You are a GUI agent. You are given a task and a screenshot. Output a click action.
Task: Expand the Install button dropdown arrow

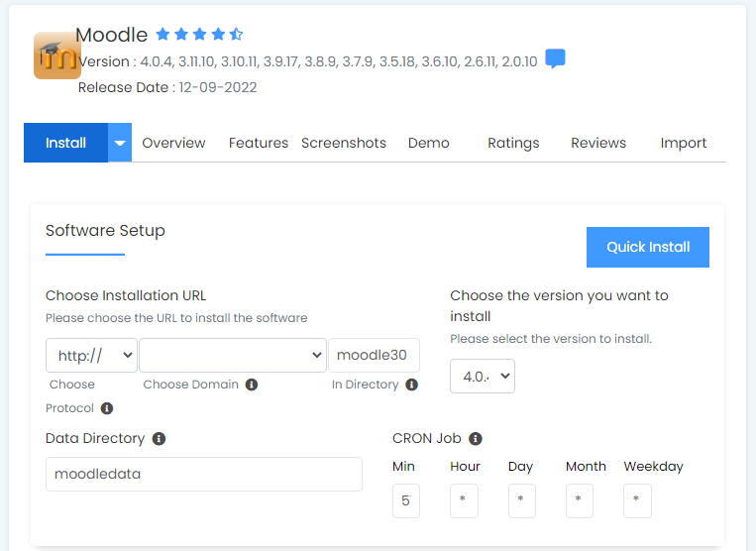point(120,143)
